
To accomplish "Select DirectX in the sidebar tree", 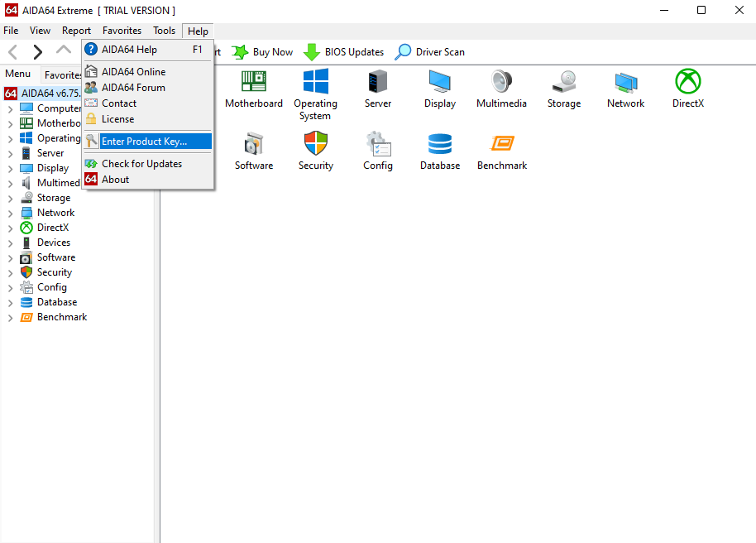I will tap(53, 228).
